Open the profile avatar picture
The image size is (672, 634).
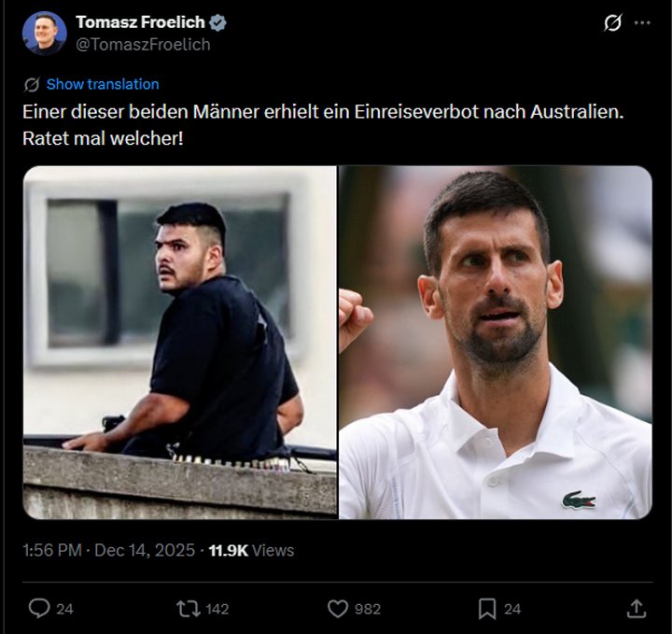(x=45, y=34)
